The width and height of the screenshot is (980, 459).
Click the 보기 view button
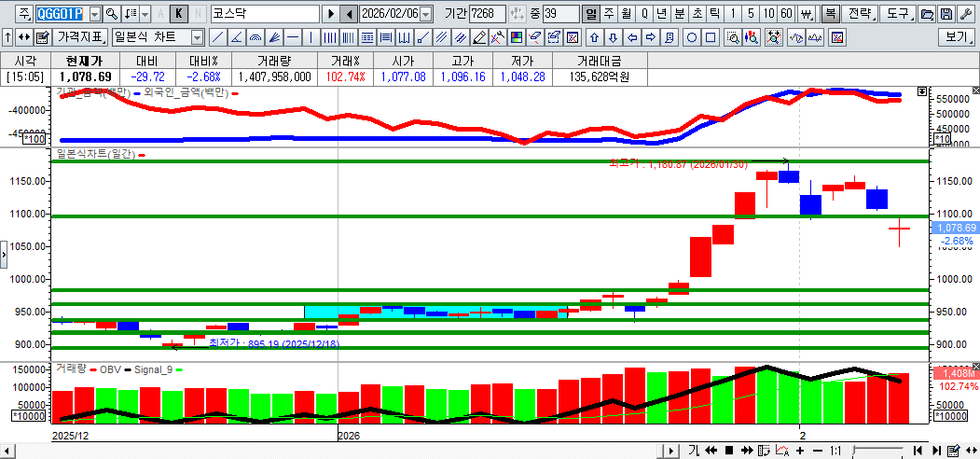[x=957, y=37]
